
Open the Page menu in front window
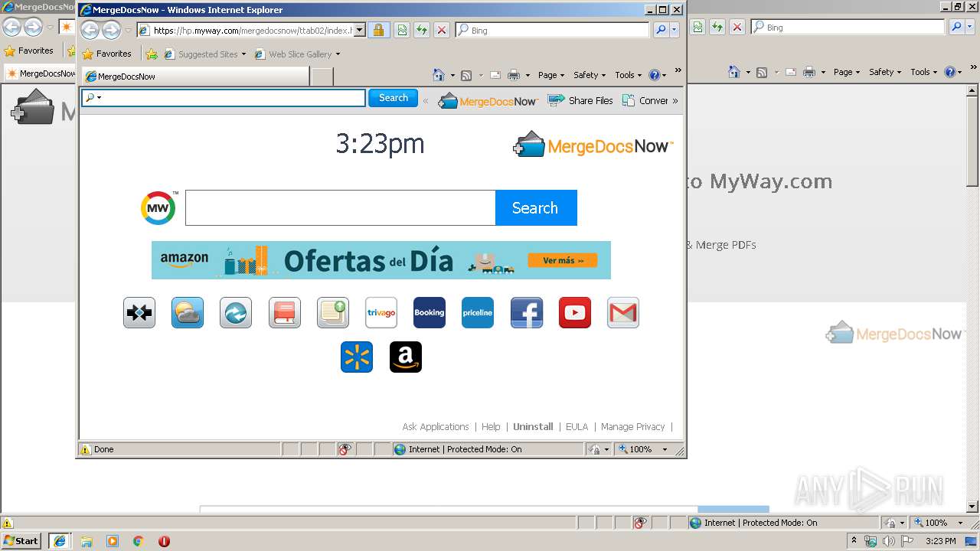(x=551, y=75)
